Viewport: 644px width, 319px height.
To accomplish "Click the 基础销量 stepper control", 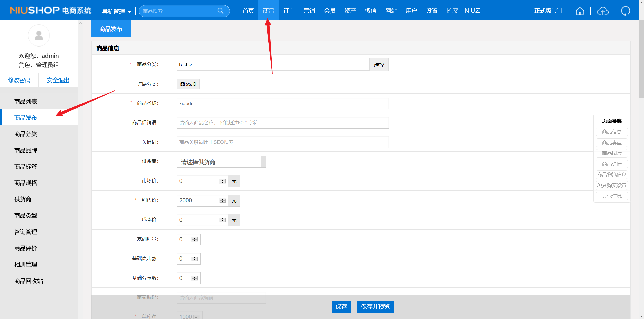I will (x=194, y=239).
